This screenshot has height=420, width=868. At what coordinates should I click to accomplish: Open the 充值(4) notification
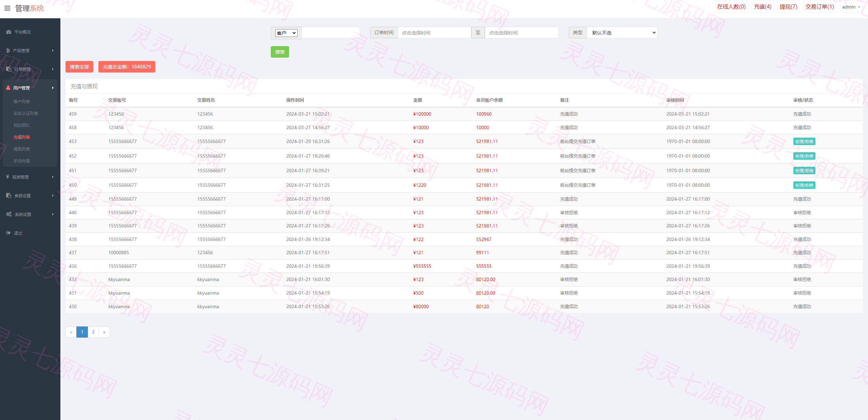click(762, 7)
